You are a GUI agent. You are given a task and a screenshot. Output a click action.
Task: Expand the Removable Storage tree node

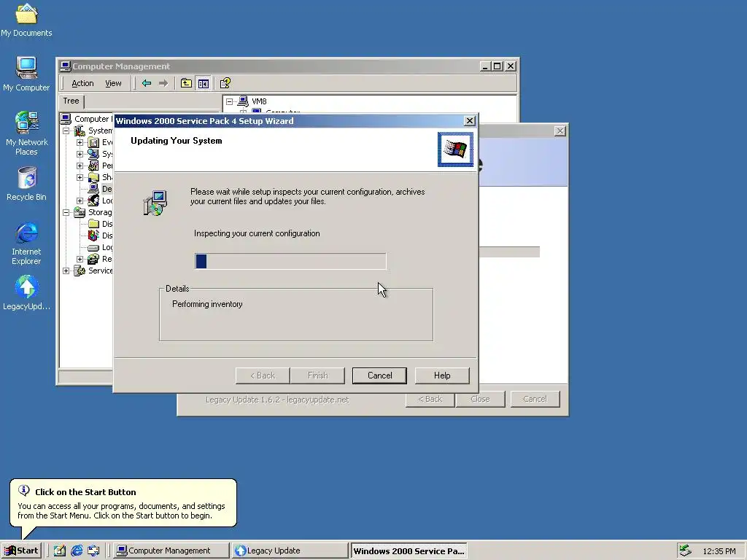(x=80, y=259)
